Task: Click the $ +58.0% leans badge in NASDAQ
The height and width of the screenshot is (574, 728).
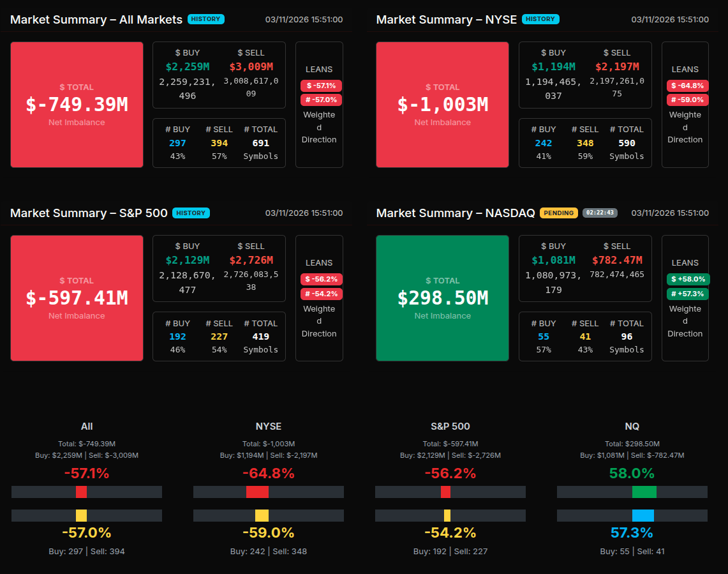Action: [688, 279]
